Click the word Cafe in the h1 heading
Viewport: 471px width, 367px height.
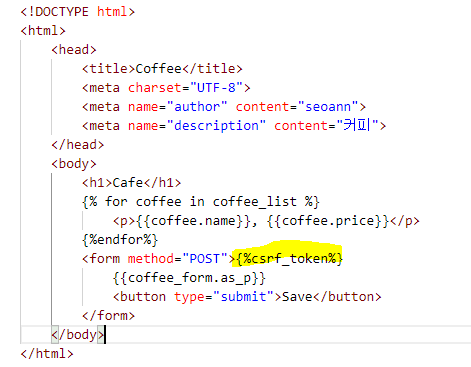pos(128,183)
